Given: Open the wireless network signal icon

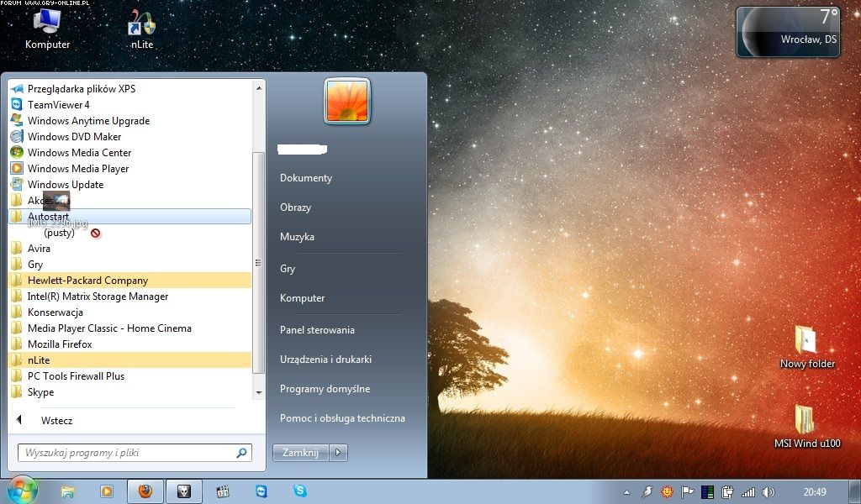Looking at the screenshot, I should 747,492.
